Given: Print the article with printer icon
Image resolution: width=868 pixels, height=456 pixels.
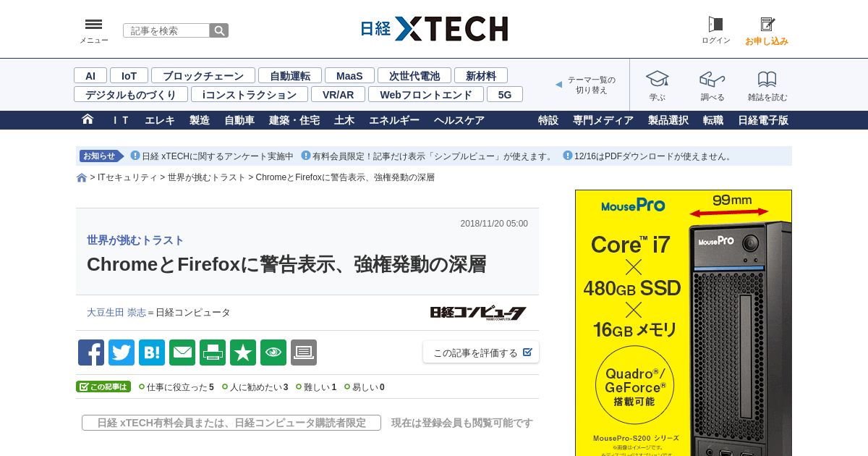Looking at the screenshot, I should coord(213,352).
